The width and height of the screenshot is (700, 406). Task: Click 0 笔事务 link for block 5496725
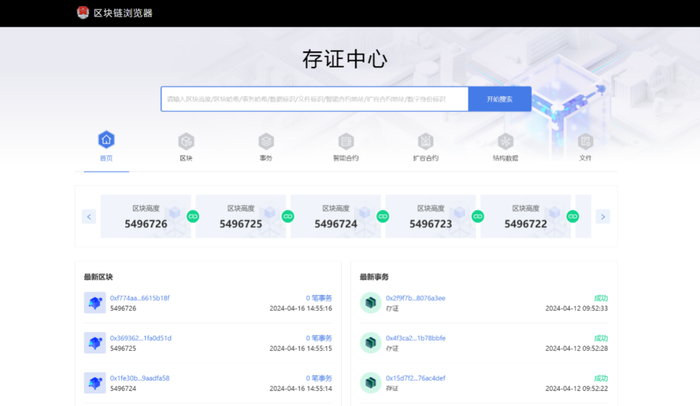click(x=319, y=338)
